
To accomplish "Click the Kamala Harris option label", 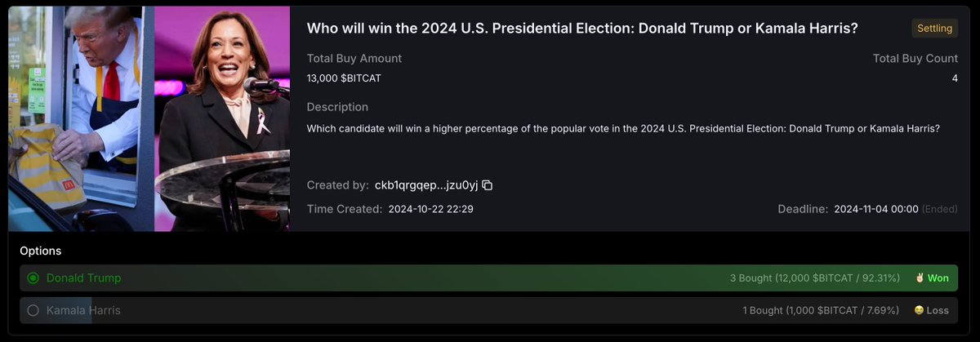I will tap(83, 310).
